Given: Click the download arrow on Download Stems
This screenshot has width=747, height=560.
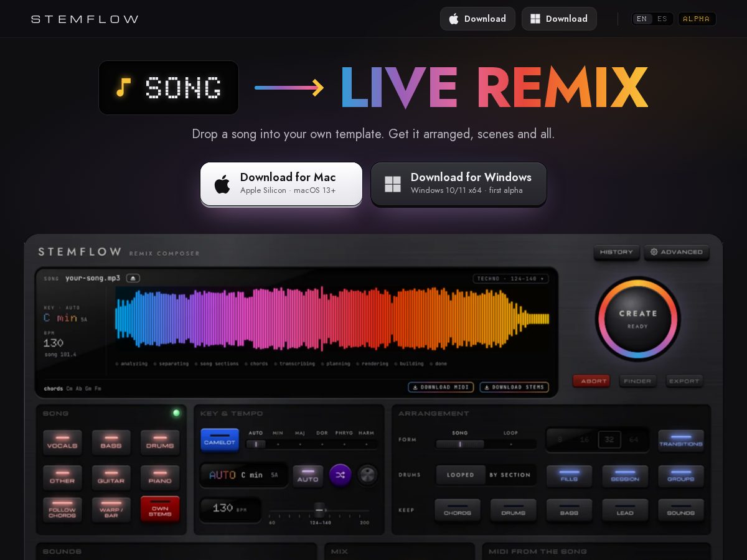Looking at the screenshot, I should click(x=486, y=387).
